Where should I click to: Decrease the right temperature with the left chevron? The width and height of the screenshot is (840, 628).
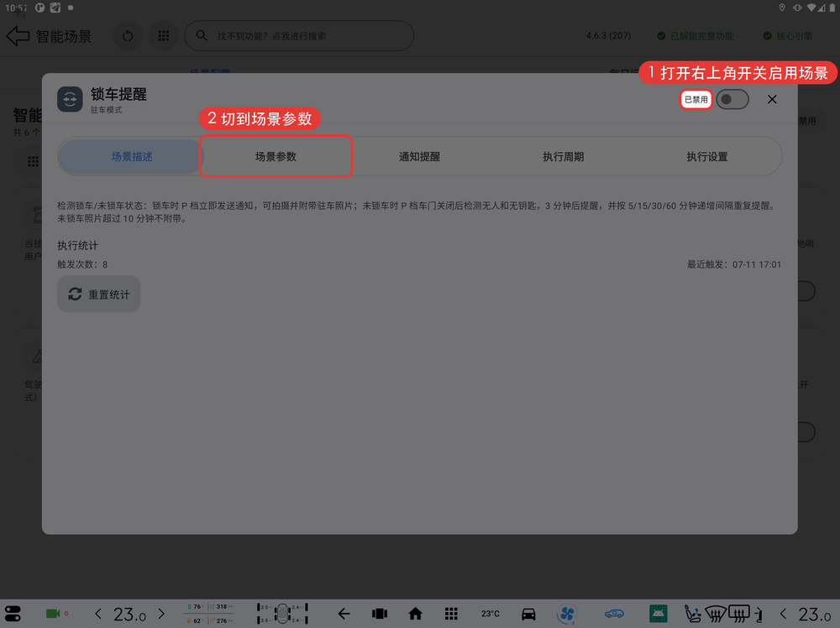click(x=783, y=614)
